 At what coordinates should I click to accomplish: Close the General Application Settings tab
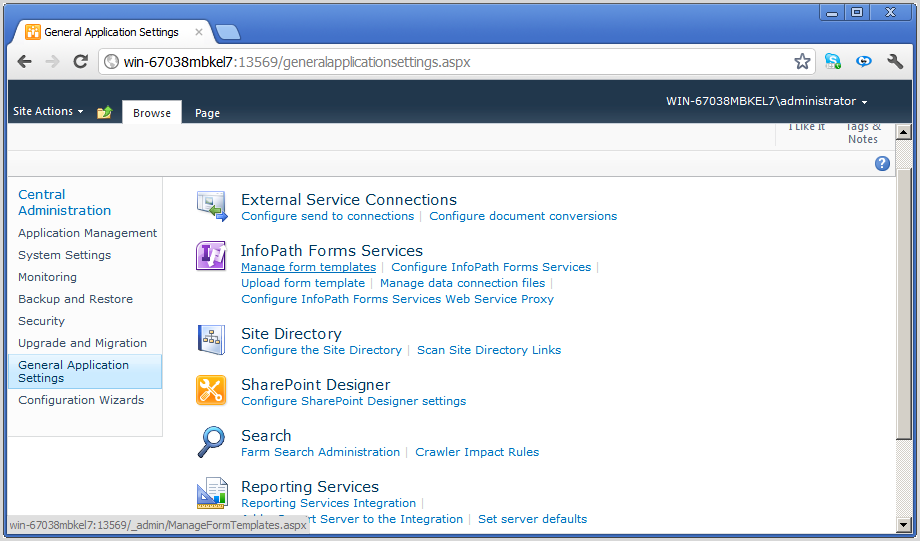199,32
